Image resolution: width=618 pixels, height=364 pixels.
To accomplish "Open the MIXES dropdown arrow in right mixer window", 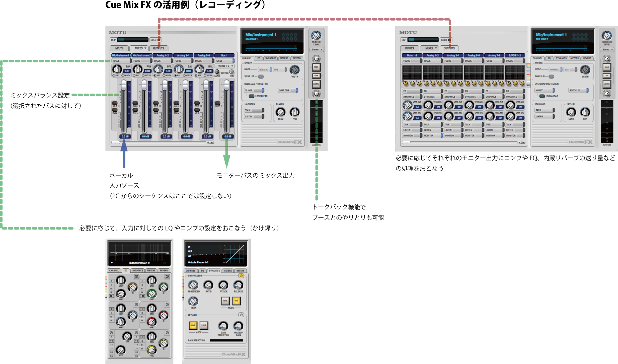I will (x=436, y=48).
